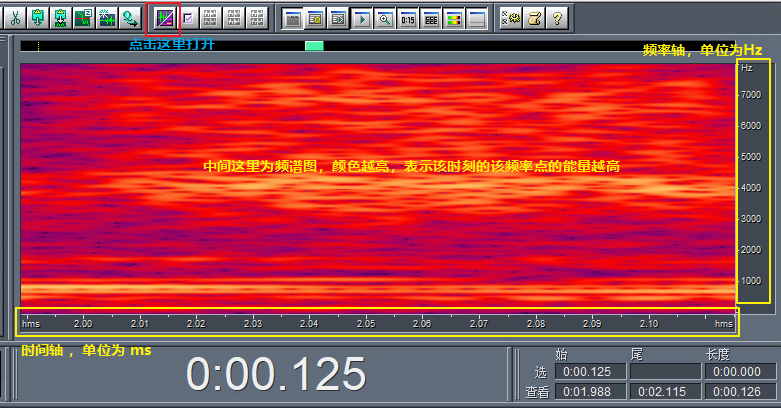The height and width of the screenshot is (408, 781).
Task: Click the large 0:00.125 time display
Action: (276, 374)
